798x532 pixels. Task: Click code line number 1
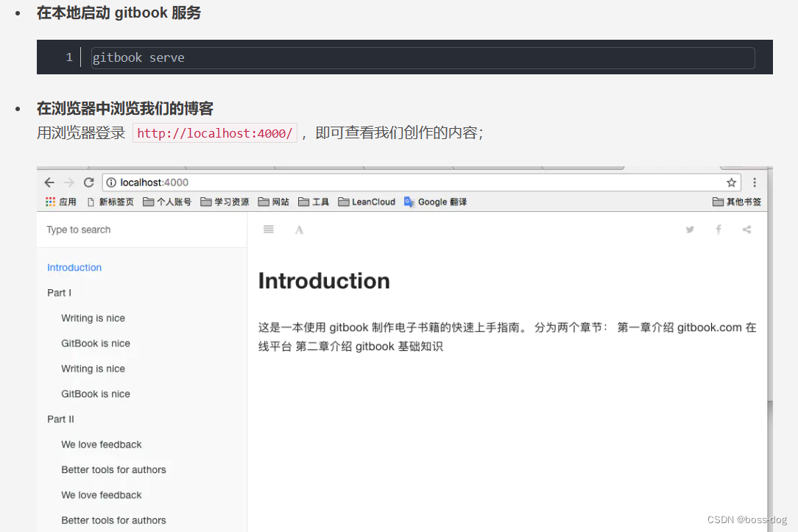(x=69, y=57)
